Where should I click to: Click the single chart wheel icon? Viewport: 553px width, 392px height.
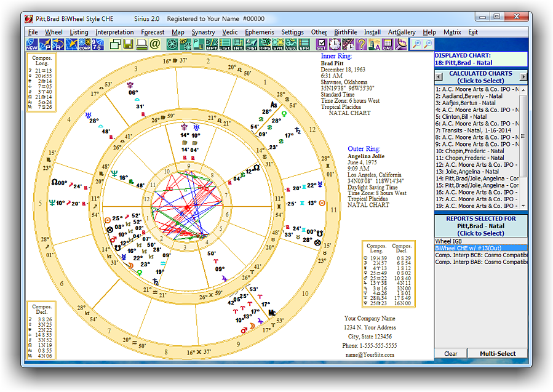pos(172,44)
